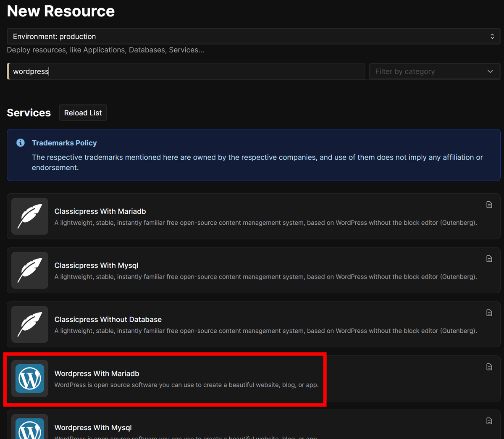Click the Classicpress With Mariadb feather icon
The height and width of the screenshot is (439, 504).
pos(30,216)
